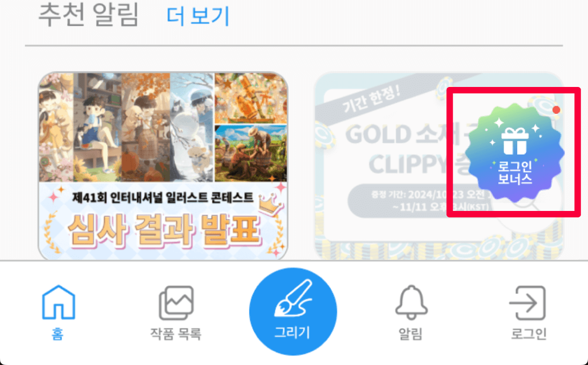This screenshot has height=365, width=588.
Task: Click the gift box icon on the bonus badge
Action: coord(515,141)
